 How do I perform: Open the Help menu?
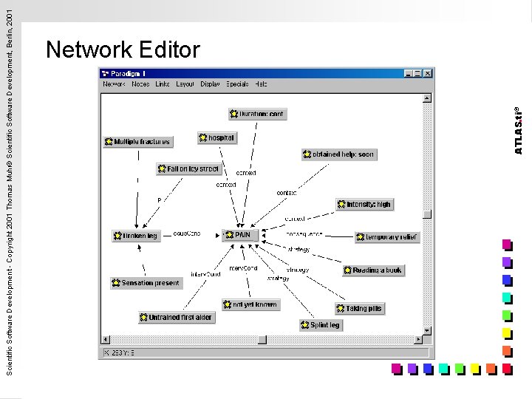point(261,83)
